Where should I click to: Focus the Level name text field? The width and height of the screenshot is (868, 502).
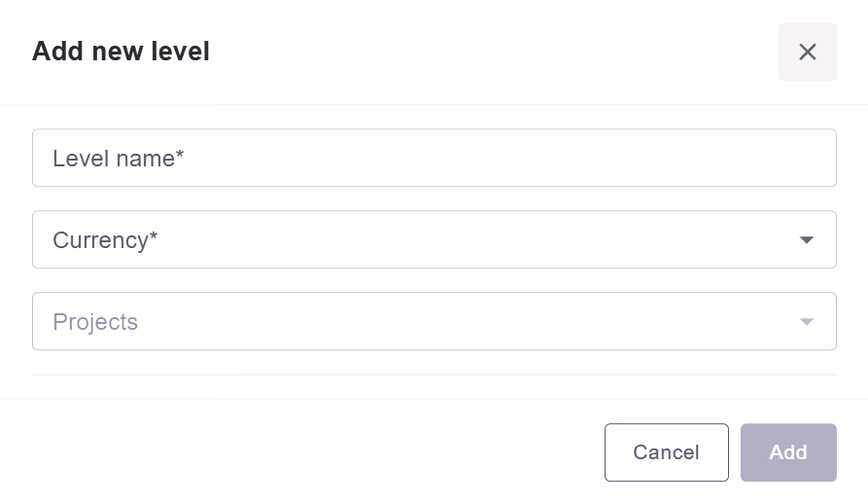[x=434, y=158]
